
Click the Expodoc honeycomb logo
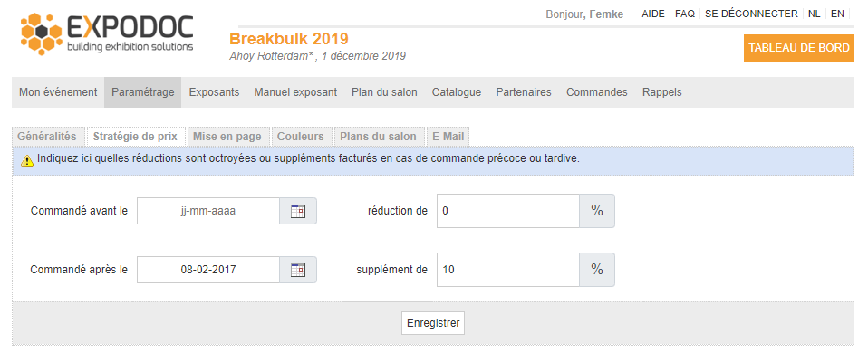[41, 33]
